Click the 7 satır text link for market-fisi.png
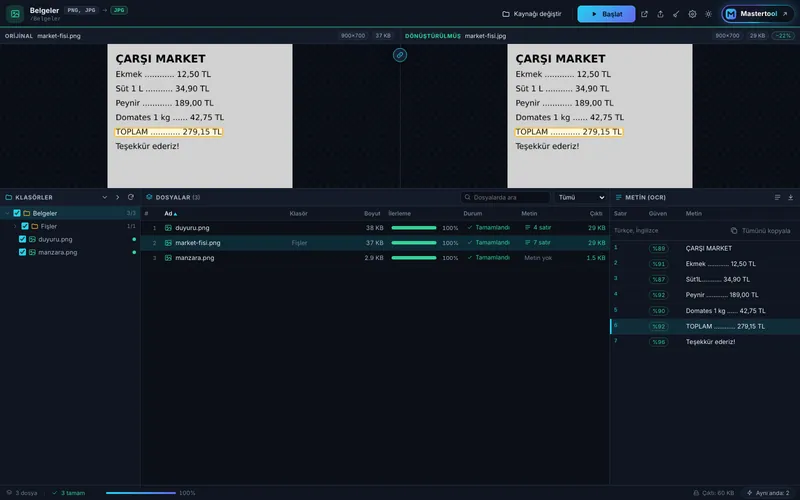 coord(538,242)
